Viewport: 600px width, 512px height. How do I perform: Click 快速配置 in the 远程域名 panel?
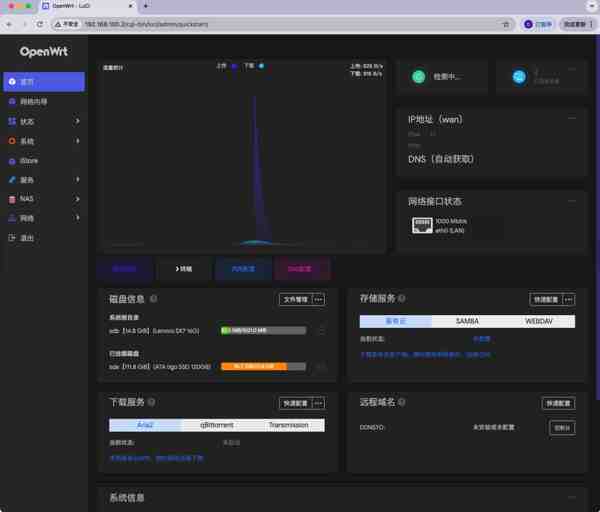click(x=558, y=403)
